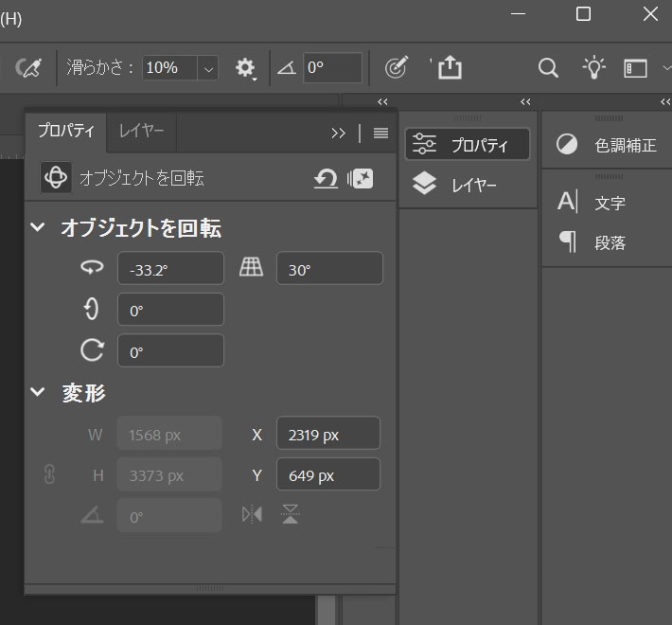
Task: Collapse panel using double-arrow icon
Action: (x=339, y=134)
